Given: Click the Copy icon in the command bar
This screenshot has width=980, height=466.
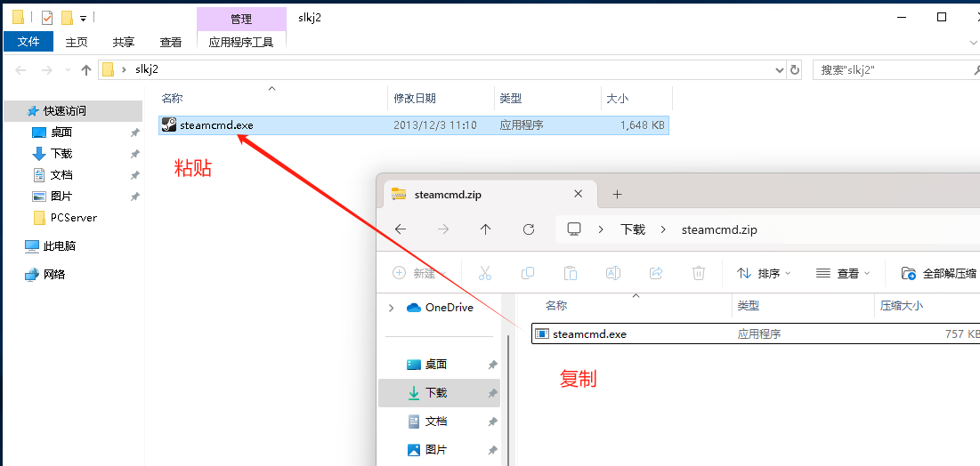Looking at the screenshot, I should click(x=528, y=273).
